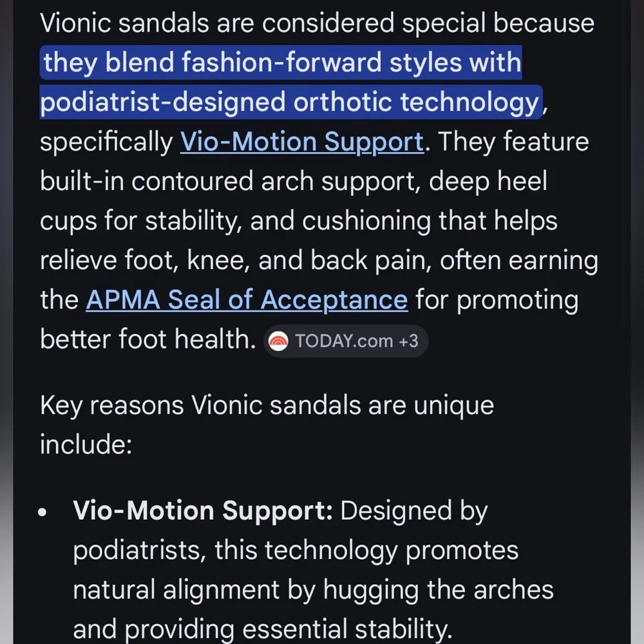Click 'natural alignment by hugging the arches' line

point(314,590)
